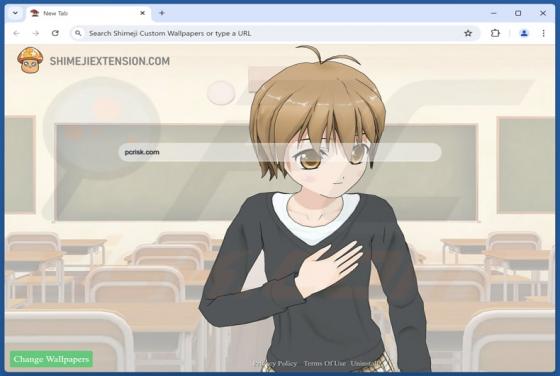Click the Change Wallpapers button
Screen dimensions: 560x376
51,359
